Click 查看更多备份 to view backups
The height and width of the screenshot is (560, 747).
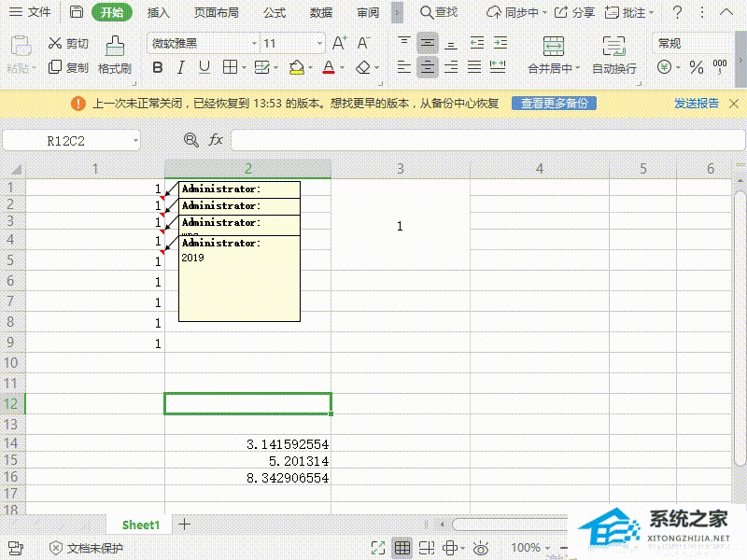tap(552, 103)
